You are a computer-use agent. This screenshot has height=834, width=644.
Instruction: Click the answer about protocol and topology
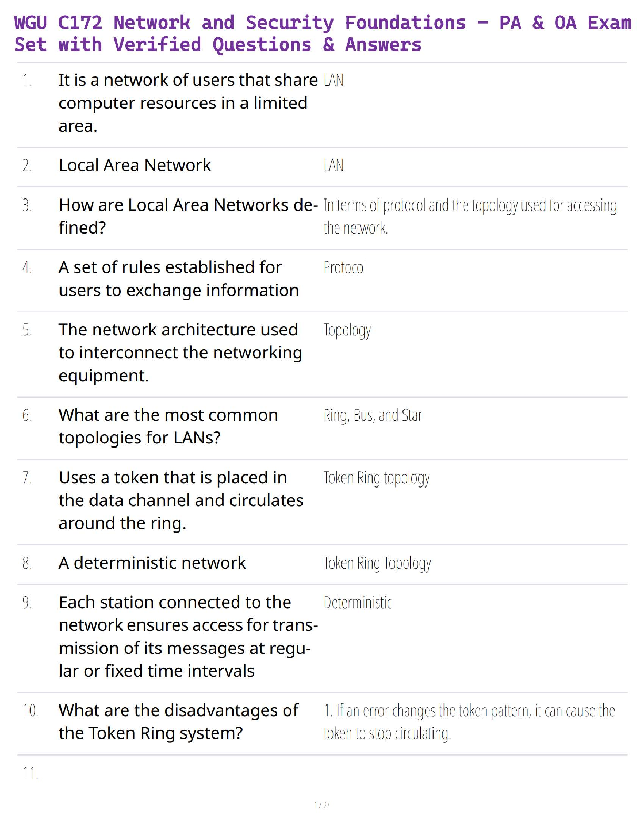click(469, 216)
